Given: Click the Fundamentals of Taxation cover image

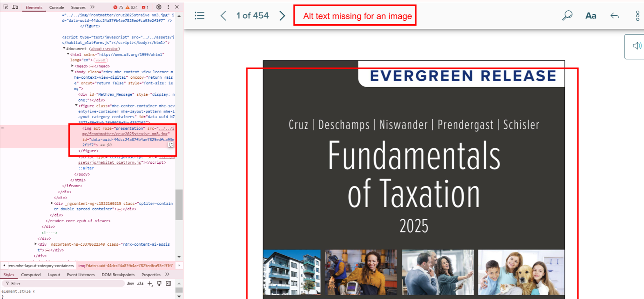Looking at the screenshot, I should click(x=413, y=180).
